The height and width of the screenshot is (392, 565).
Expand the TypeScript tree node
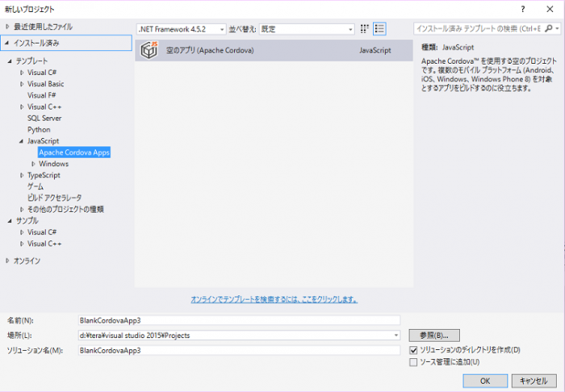click(x=22, y=175)
